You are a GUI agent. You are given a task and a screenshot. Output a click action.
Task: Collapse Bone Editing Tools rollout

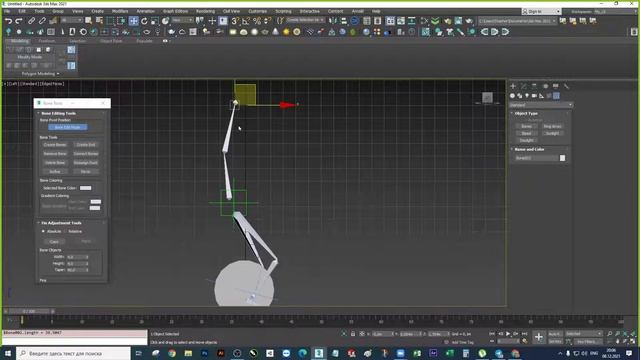(58, 113)
